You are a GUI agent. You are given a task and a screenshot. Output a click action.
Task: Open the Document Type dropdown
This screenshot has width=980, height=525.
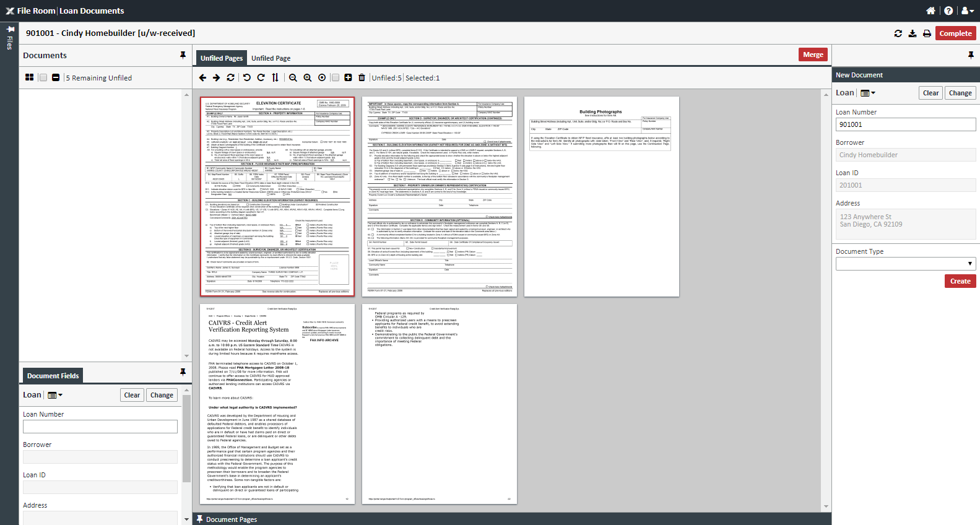906,264
